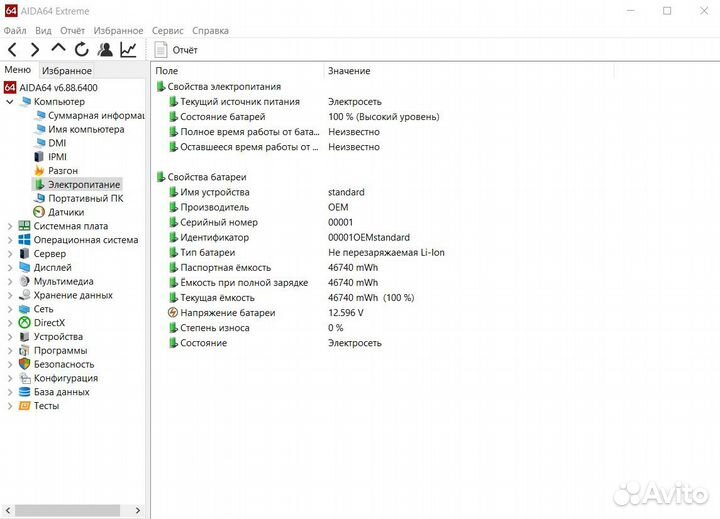The height and width of the screenshot is (519, 720).
Task: Click the Отчёт report document icon
Action: 161,50
